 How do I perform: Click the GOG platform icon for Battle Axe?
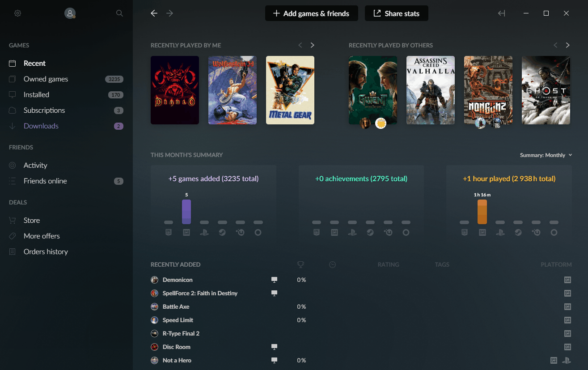pos(567,306)
